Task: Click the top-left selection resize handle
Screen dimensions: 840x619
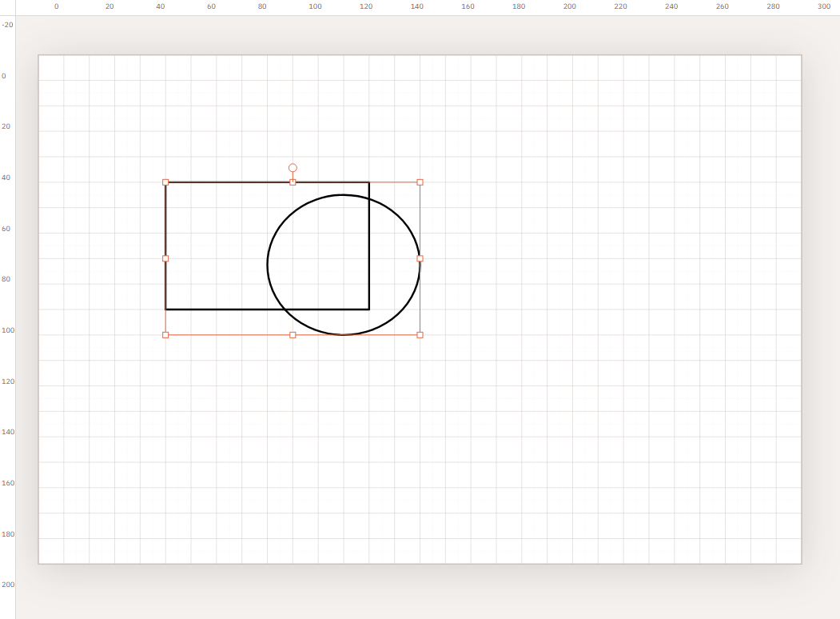Action: 165,182
